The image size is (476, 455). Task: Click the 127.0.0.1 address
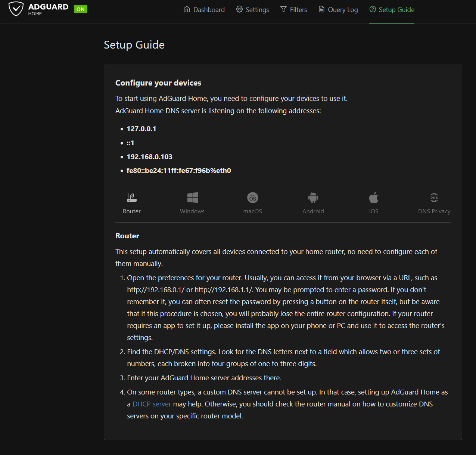141,129
